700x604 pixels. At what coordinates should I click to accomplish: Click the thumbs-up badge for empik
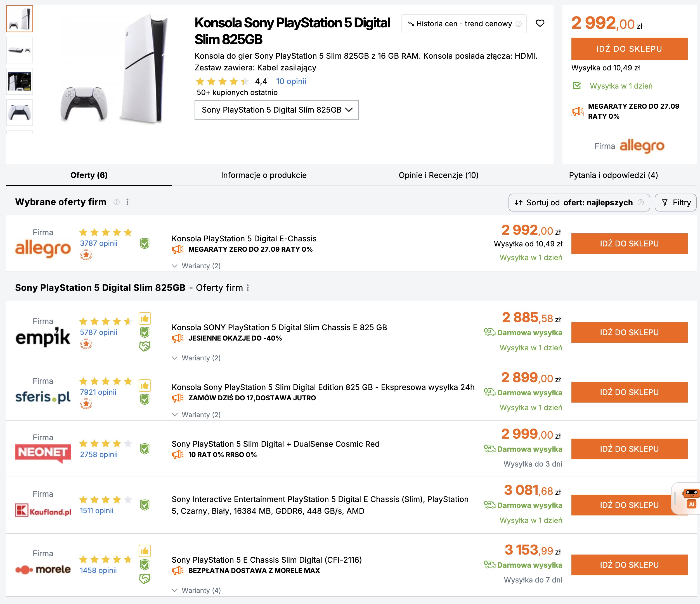(x=145, y=318)
